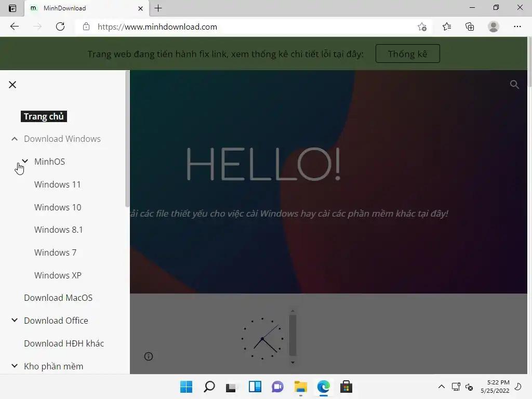The height and width of the screenshot is (399, 532).
Task: Select Windows 11 in the menu
Action: pos(57,184)
